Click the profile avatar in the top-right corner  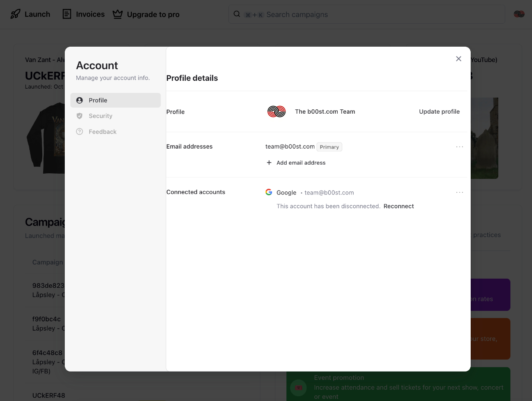(x=519, y=13)
